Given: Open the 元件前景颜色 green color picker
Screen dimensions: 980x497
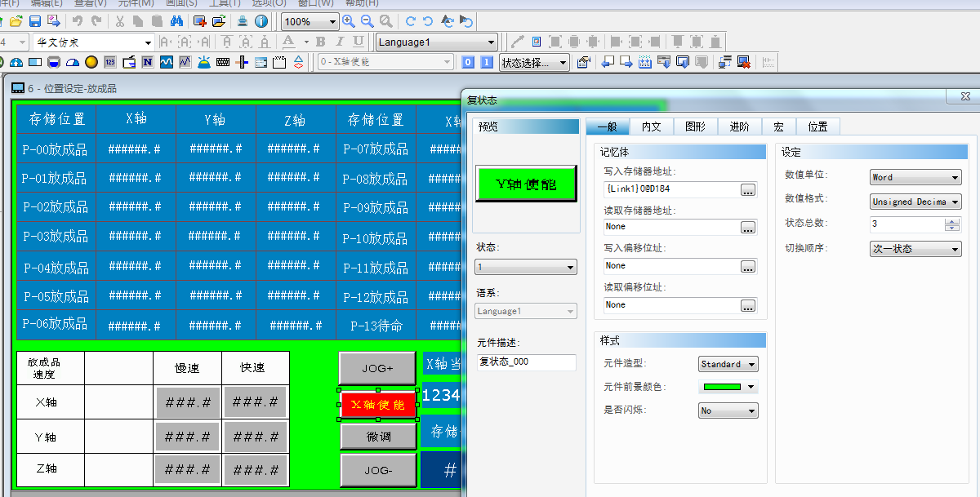Looking at the screenshot, I should 728,387.
